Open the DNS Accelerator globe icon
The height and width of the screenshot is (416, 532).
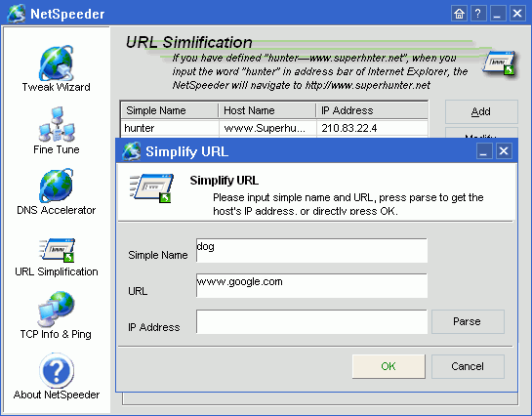57,186
